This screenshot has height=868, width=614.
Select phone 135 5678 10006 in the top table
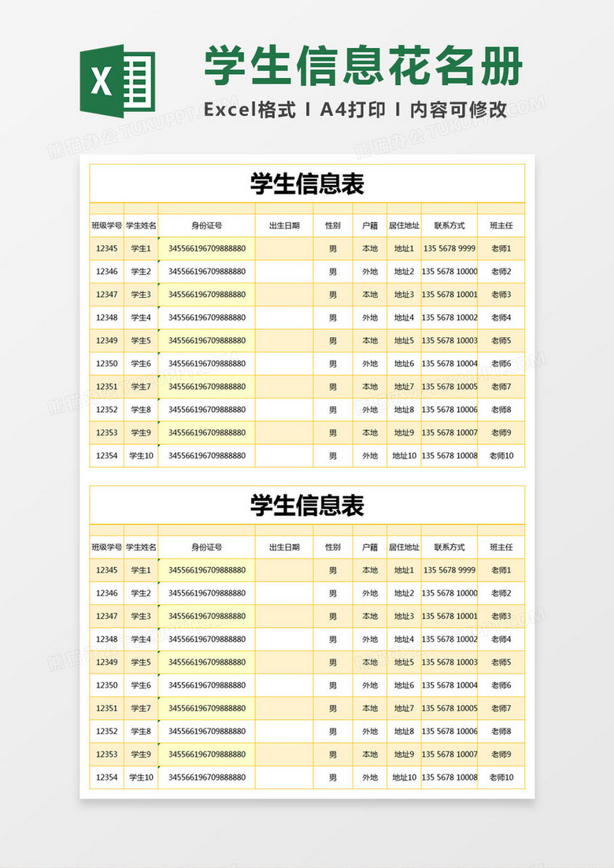449,410
